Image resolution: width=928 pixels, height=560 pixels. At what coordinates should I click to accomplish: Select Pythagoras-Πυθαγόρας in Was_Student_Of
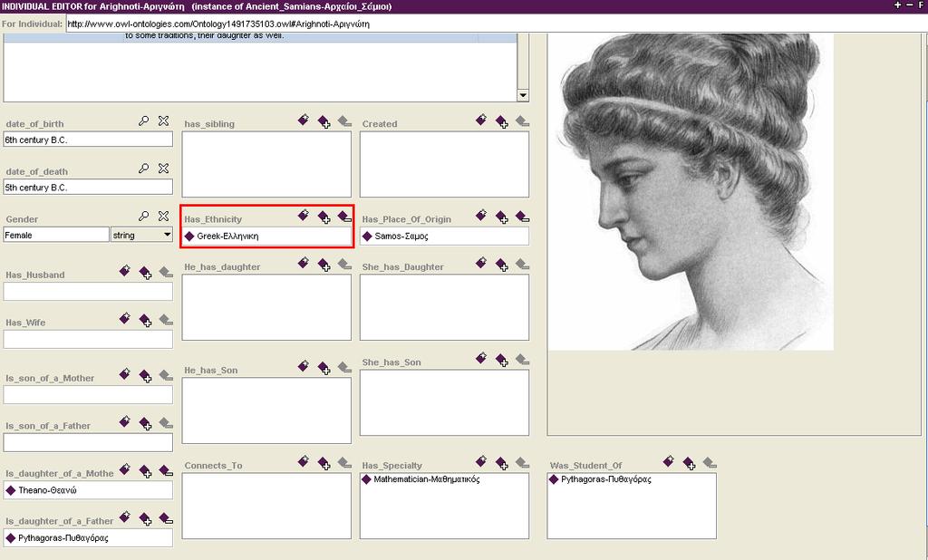(606, 479)
